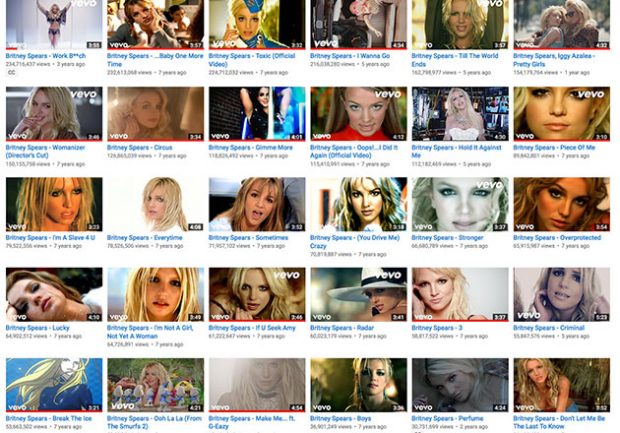This screenshot has height=433, width=620.
Task: Open Britney Spears - Till The World Ends link
Action: [x=455, y=60]
